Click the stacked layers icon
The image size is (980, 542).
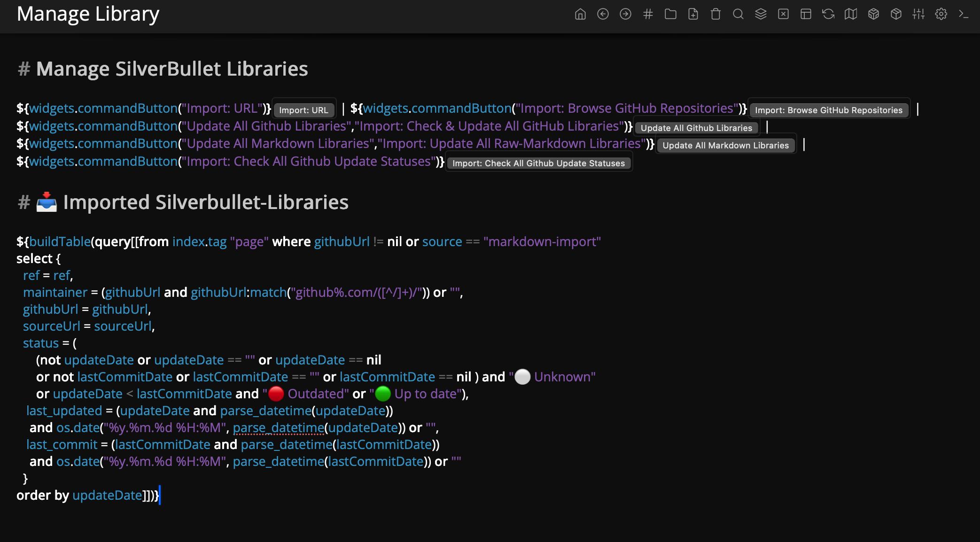click(761, 14)
